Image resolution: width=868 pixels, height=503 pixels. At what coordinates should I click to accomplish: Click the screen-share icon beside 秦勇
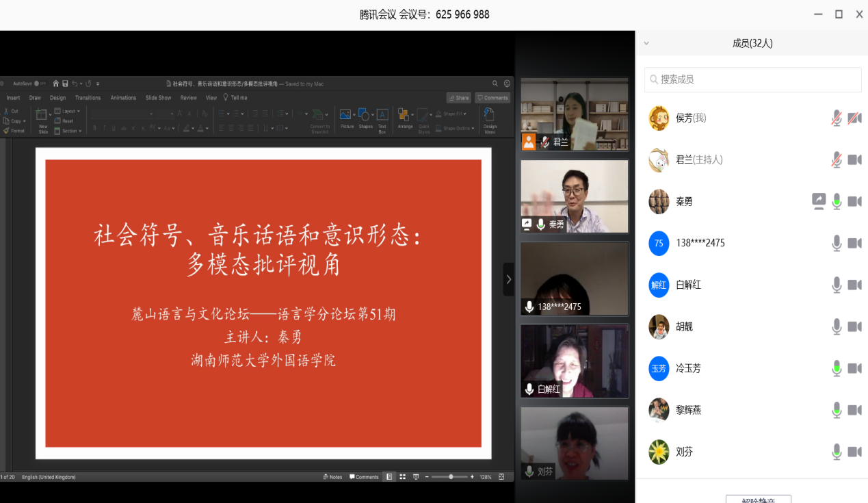click(818, 201)
